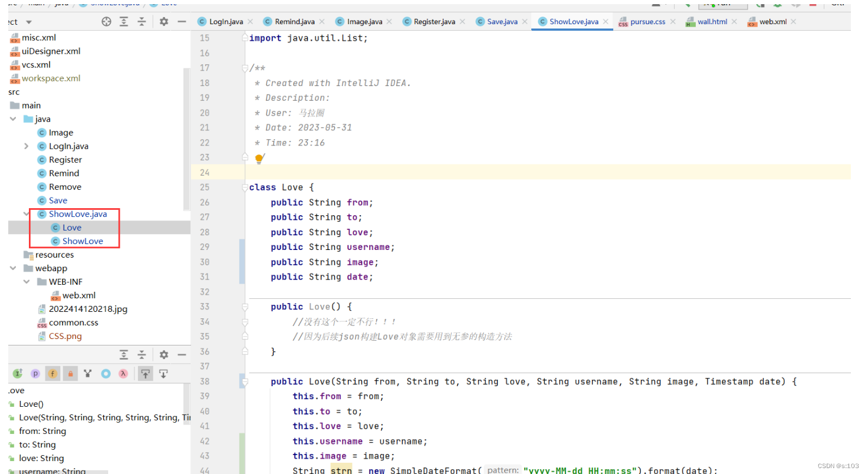The height and width of the screenshot is (474, 868).
Task: Select the resources folder
Action: (x=54, y=255)
